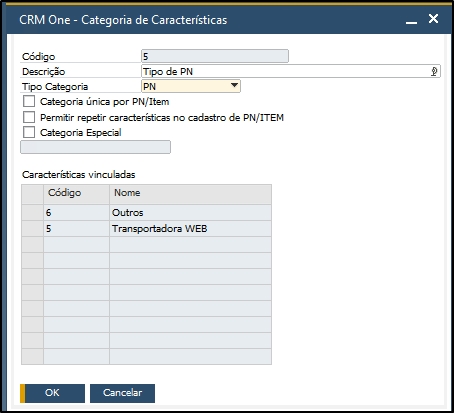
Task: Click the first empty row's Nome cell
Action: (x=190, y=245)
